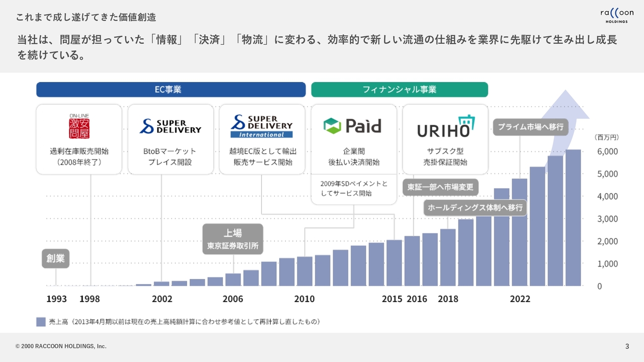Click the SUPER DELIVERY International logo

(262, 126)
